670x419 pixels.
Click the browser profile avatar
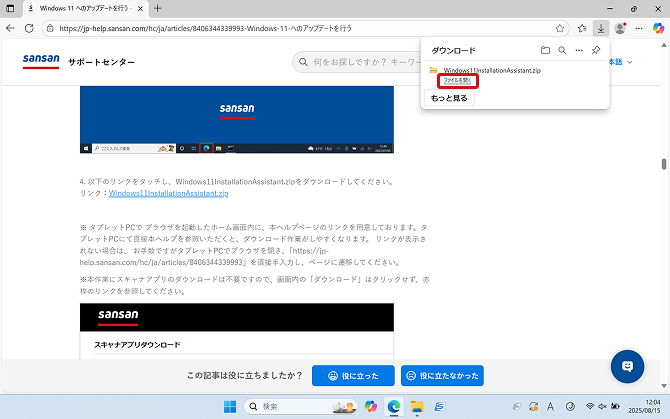point(620,28)
